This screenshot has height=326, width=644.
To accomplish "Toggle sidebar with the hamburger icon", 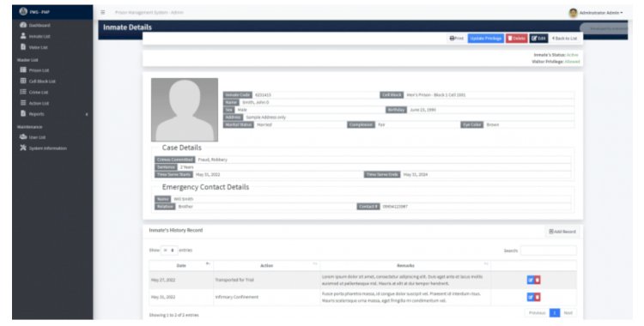I will (x=103, y=12).
